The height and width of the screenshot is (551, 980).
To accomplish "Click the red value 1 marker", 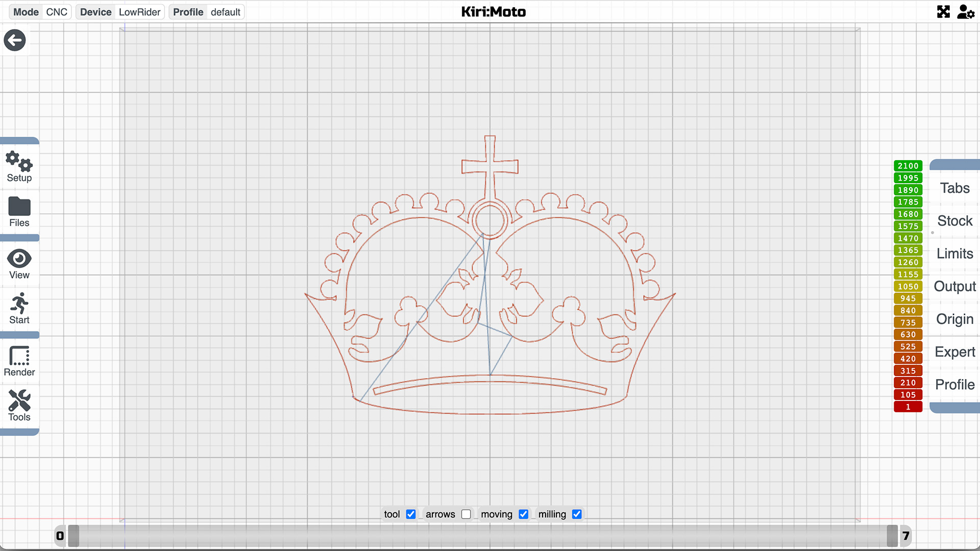I will coord(908,407).
